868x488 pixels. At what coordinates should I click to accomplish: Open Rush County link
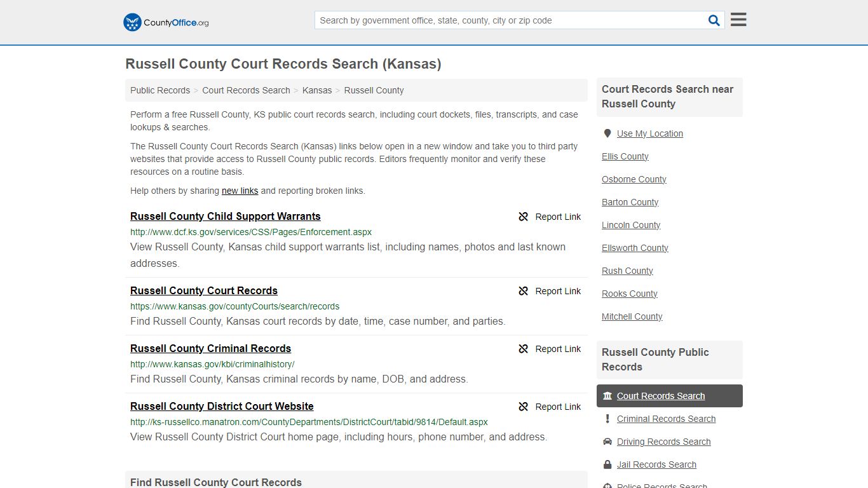[627, 271]
